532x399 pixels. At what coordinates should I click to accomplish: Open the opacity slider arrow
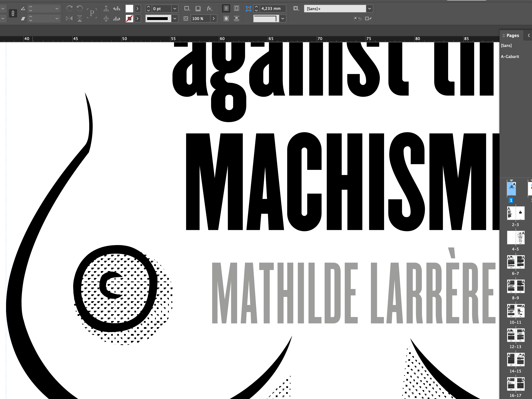click(213, 18)
